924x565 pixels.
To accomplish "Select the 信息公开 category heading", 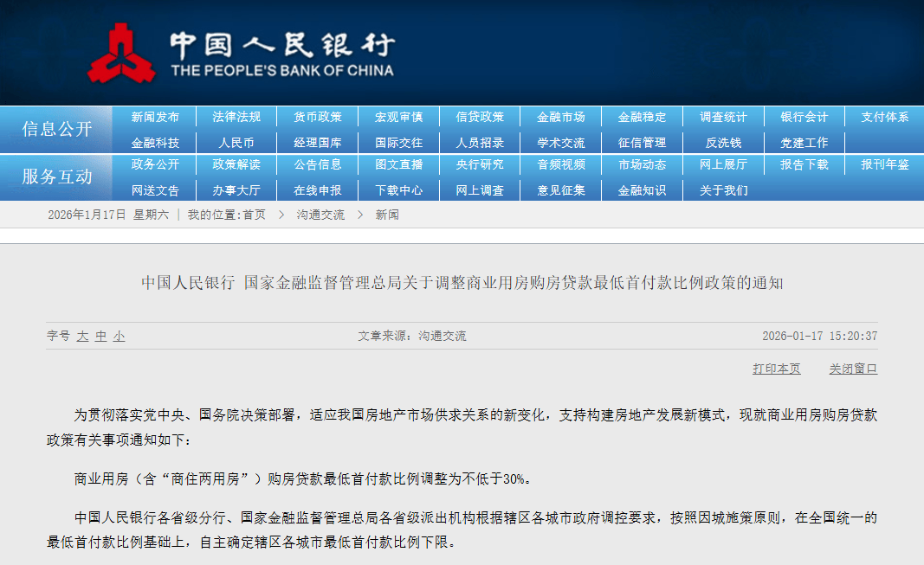I will [56, 129].
